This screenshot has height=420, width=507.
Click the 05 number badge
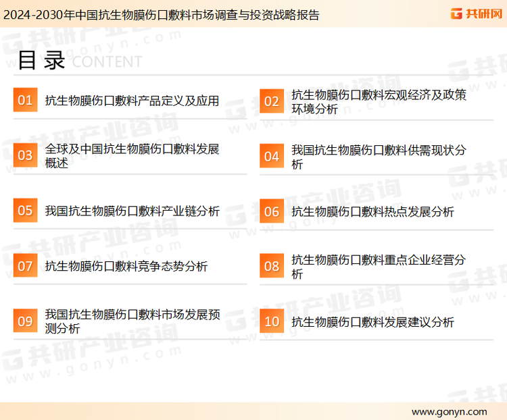(x=25, y=211)
